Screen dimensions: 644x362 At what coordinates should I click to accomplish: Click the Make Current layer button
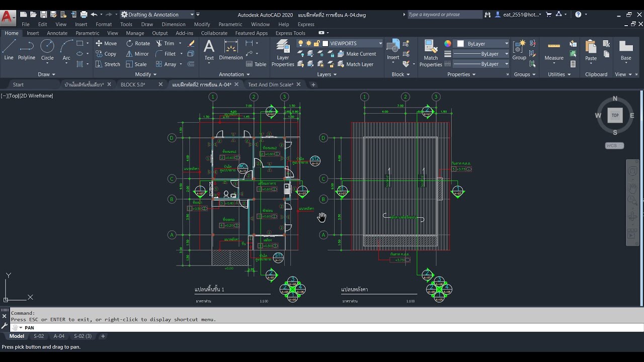(x=356, y=54)
